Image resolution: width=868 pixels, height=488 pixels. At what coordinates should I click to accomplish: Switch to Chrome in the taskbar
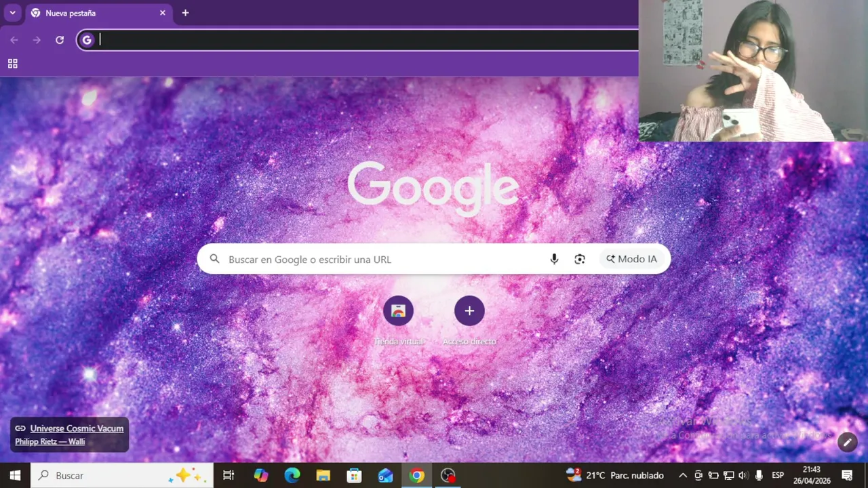[x=417, y=476]
